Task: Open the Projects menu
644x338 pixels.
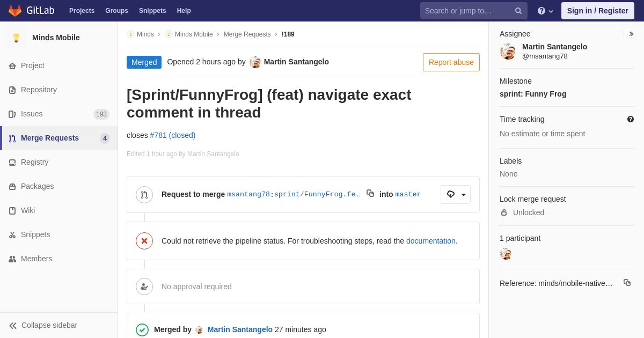Action: (x=82, y=11)
